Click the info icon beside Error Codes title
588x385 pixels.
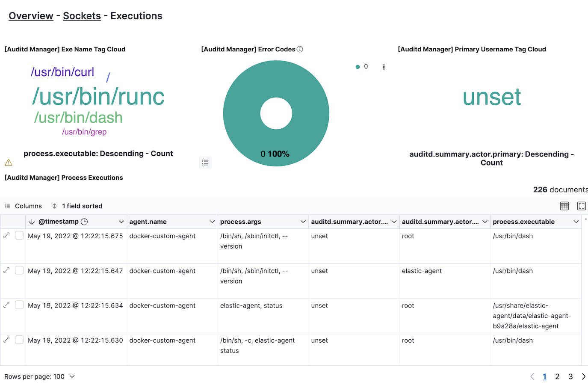point(300,49)
